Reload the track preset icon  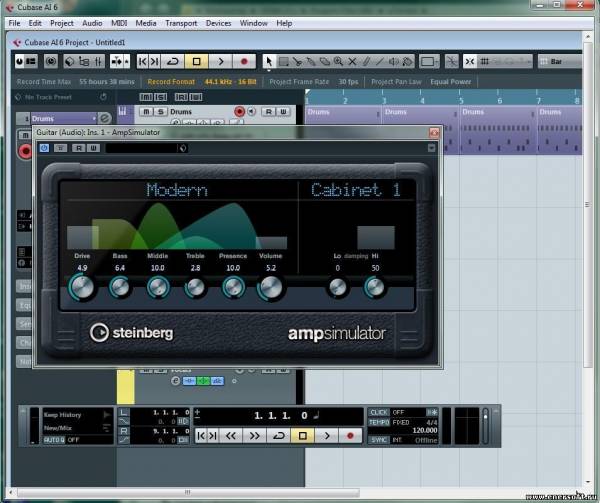(x=103, y=97)
